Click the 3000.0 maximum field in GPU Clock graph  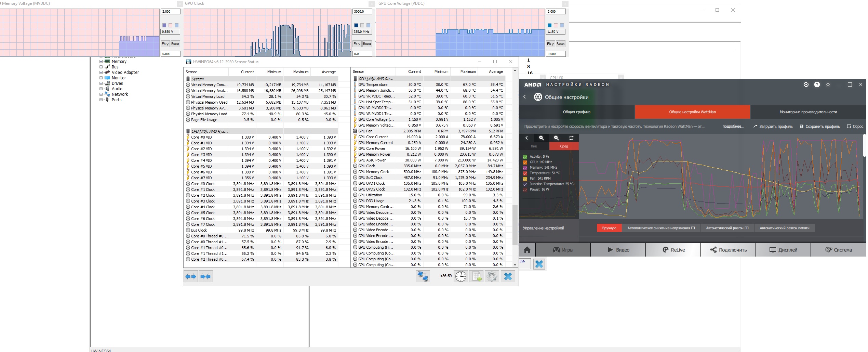pos(362,12)
